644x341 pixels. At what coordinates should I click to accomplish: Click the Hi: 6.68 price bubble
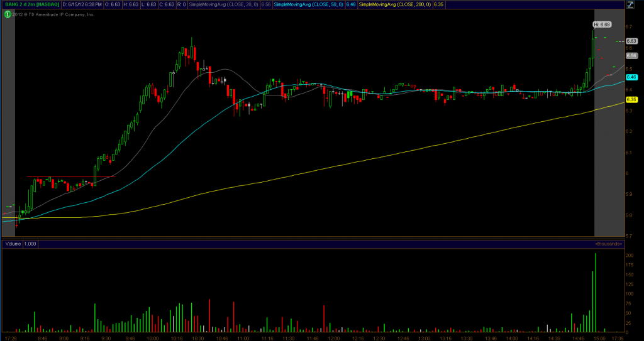[x=602, y=24]
